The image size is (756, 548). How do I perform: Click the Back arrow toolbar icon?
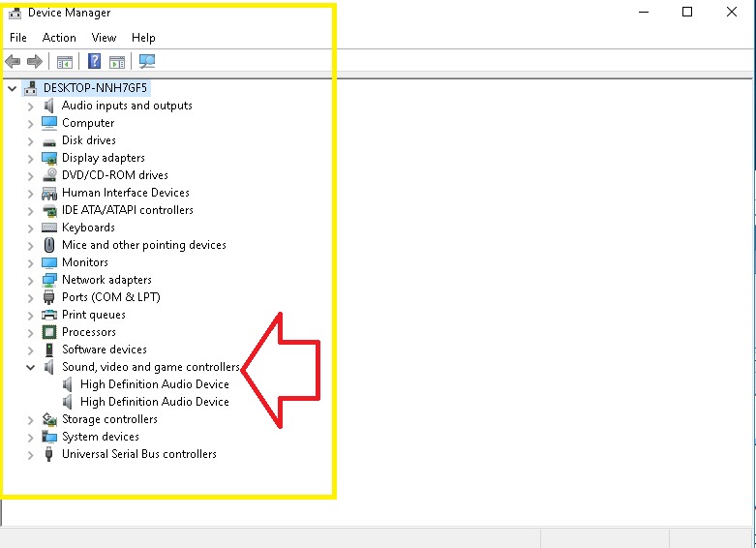click(13, 61)
